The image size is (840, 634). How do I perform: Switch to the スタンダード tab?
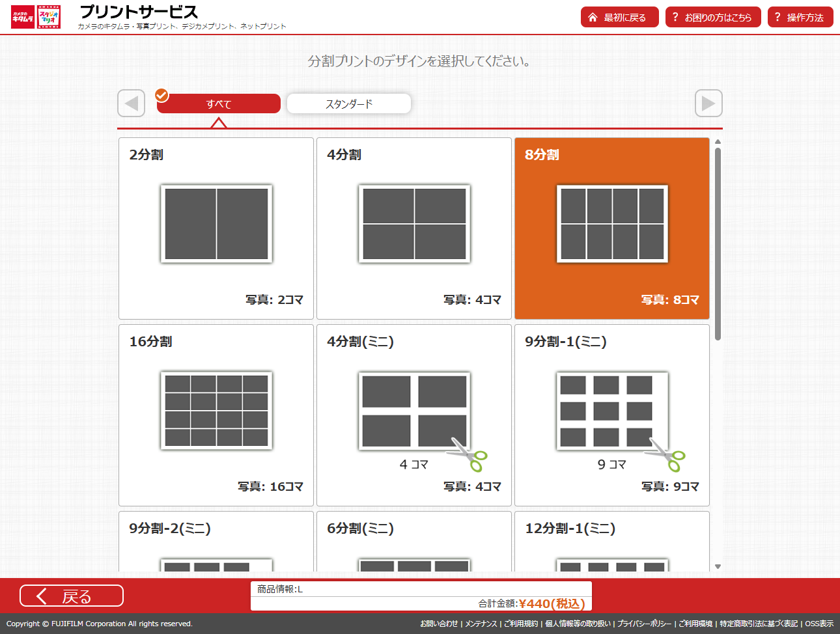tap(348, 103)
